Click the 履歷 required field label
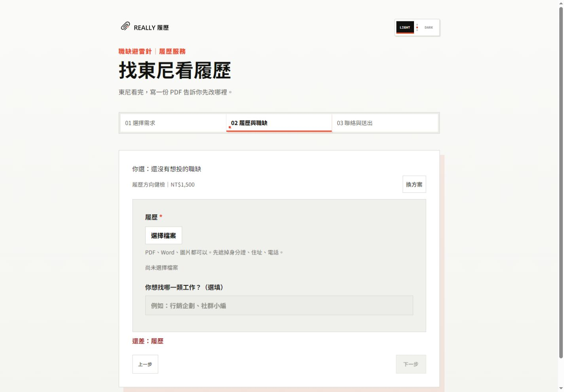The width and height of the screenshot is (564, 392). tap(154, 217)
